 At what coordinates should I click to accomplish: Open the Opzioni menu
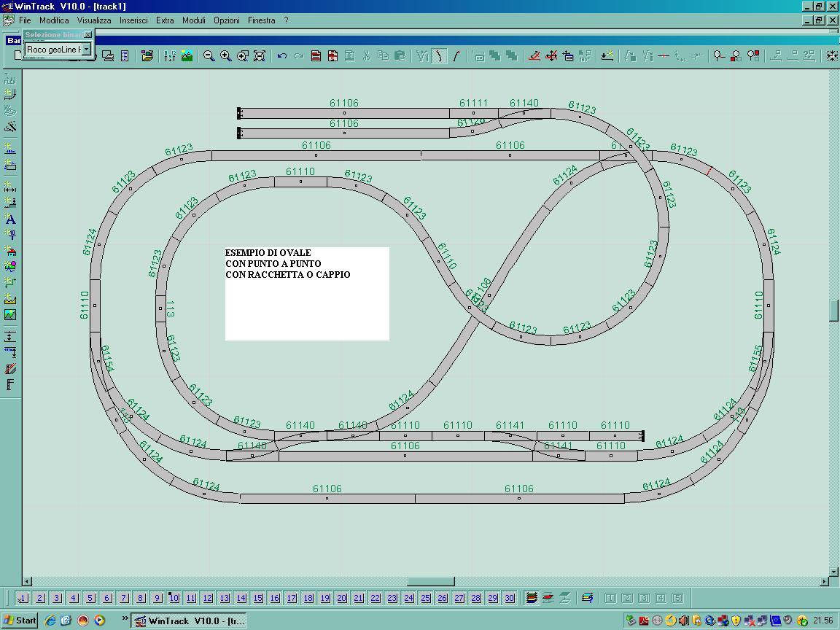pyautogui.click(x=227, y=20)
